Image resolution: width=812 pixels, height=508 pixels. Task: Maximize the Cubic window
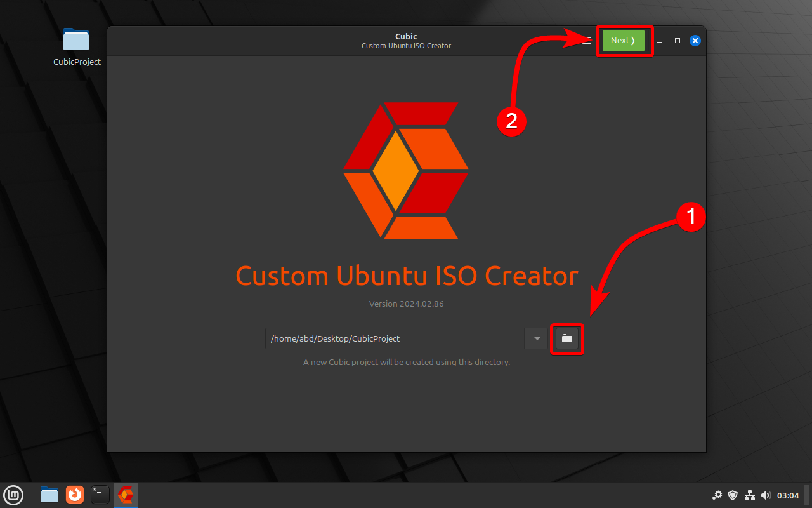678,41
